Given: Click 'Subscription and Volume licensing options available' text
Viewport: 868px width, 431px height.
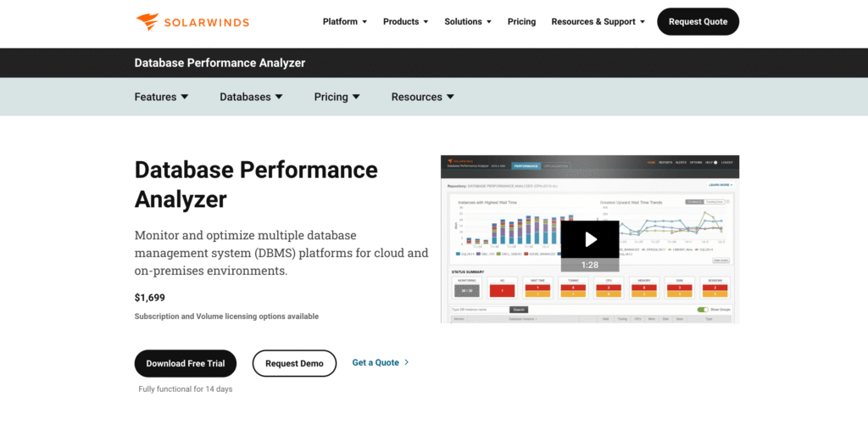Looking at the screenshot, I should (x=226, y=316).
